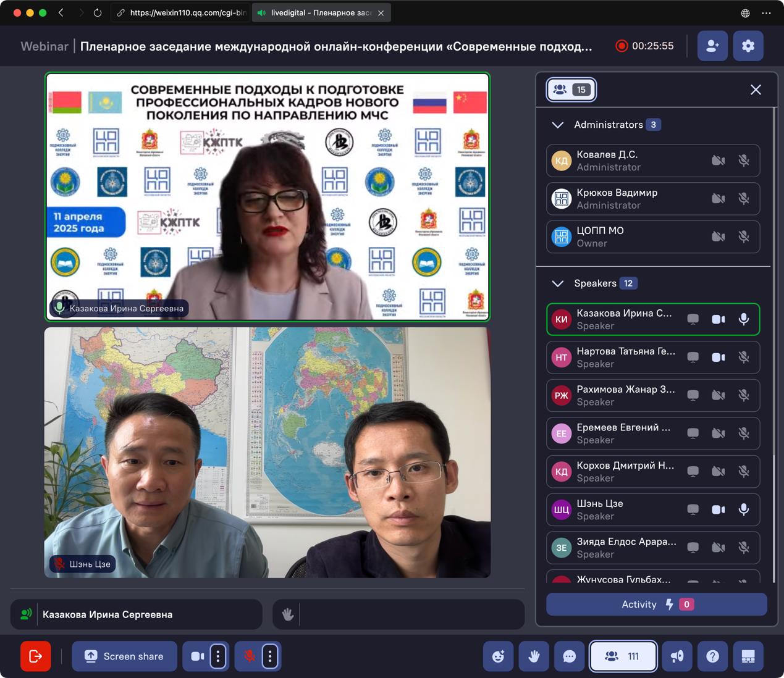Unmute your microphone in bottom toolbar
Image resolution: width=784 pixels, height=678 pixels.
click(250, 656)
